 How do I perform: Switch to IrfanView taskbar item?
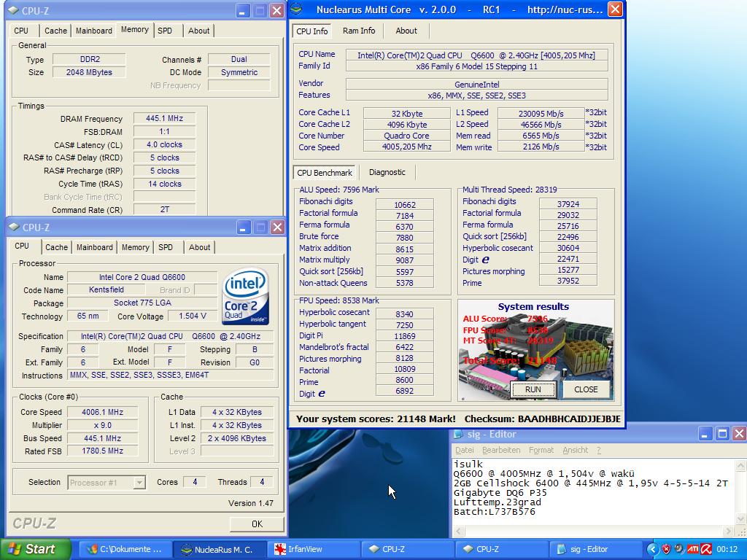(312, 550)
